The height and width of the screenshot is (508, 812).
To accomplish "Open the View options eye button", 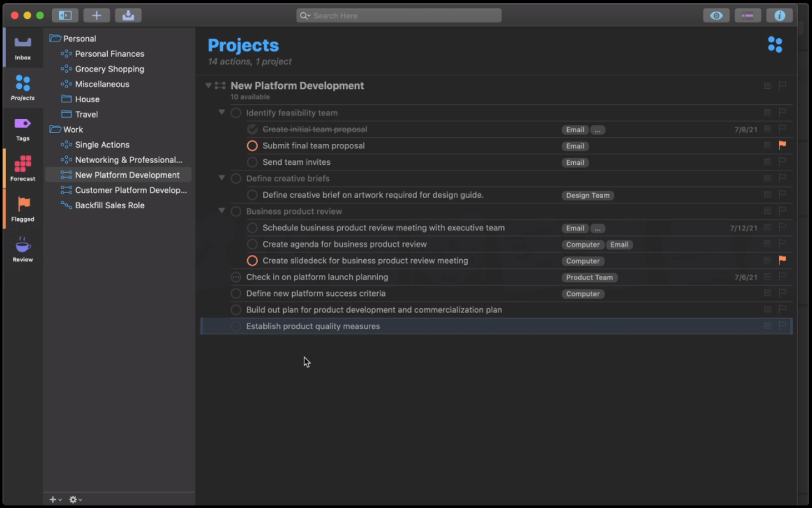I will click(716, 15).
